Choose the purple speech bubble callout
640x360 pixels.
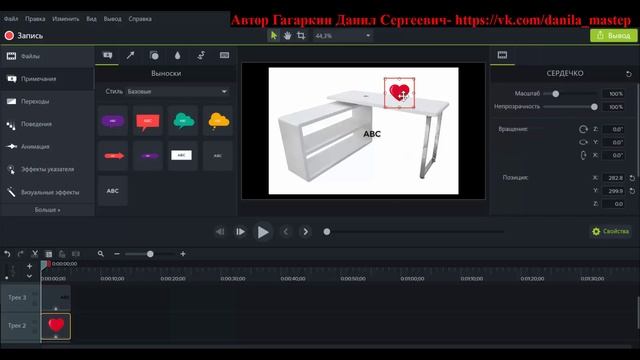tap(113, 121)
